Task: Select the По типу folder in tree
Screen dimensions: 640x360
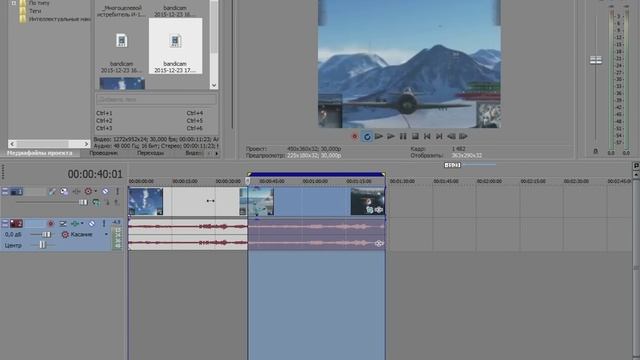Action: pyautogui.click(x=39, y=3)
